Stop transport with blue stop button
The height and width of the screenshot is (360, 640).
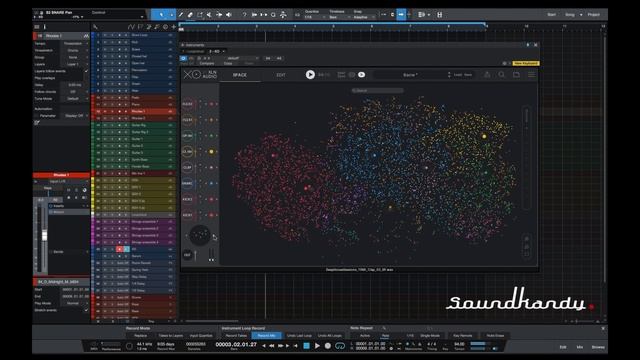pos(307,346)
